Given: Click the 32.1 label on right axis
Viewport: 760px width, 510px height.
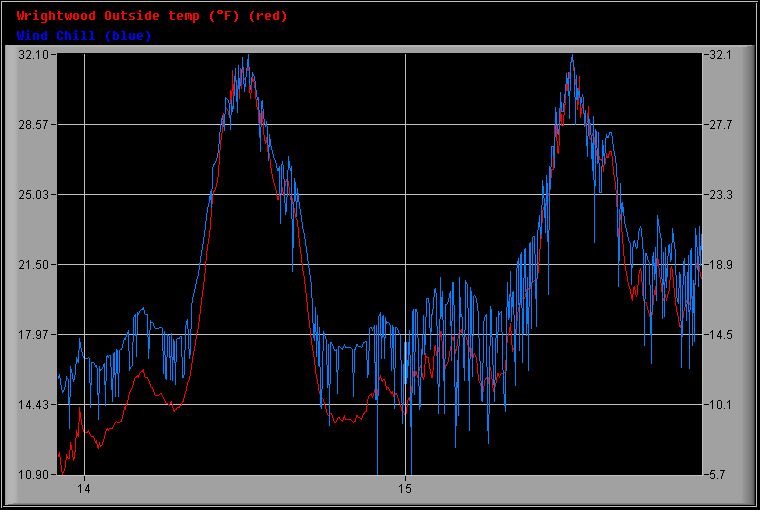Looking at the screenshot, I should click(x=722, y=55).
